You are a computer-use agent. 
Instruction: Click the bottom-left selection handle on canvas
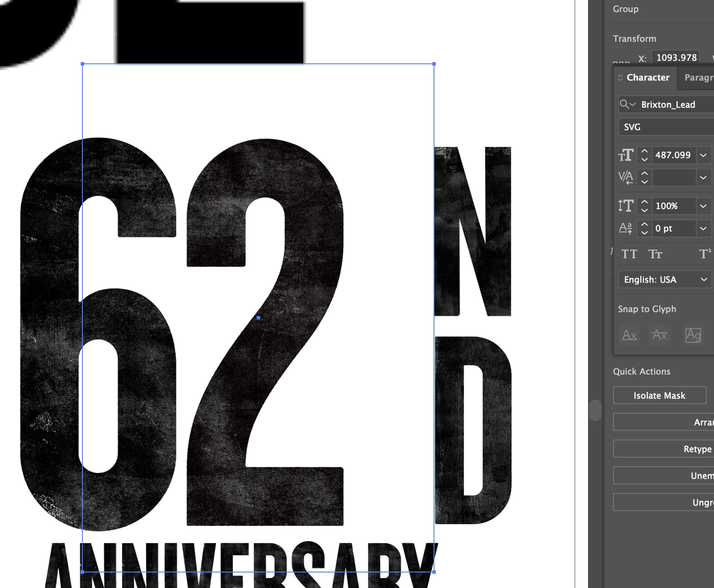(82, 572)
